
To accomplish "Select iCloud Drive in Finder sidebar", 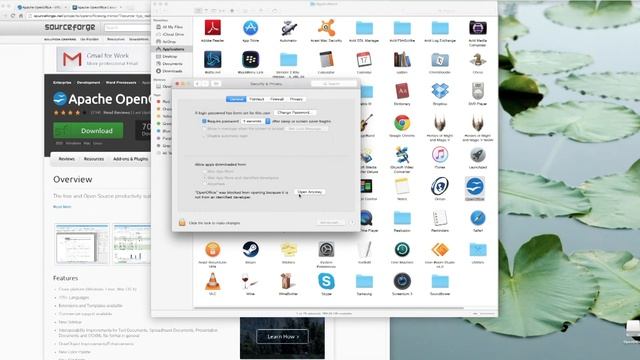I will [172, 34].
